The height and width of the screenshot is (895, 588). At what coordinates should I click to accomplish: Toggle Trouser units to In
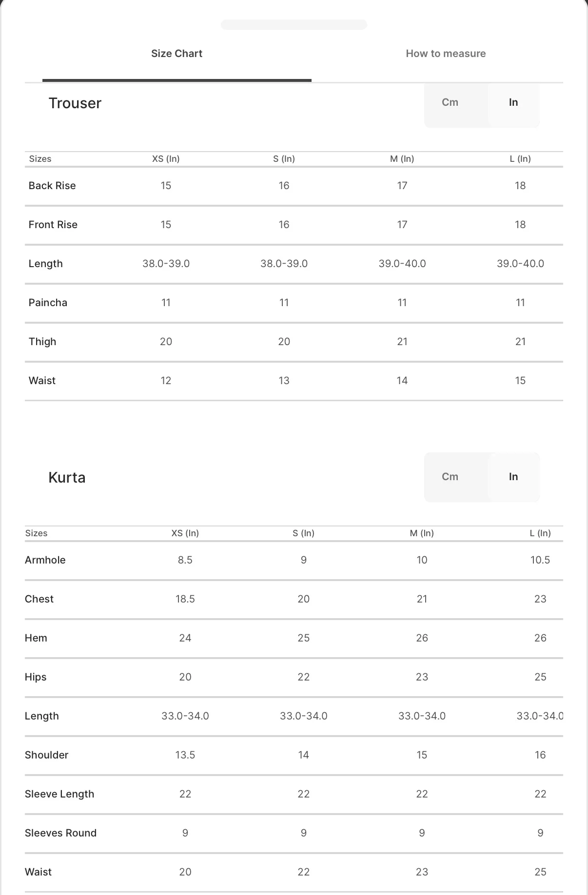tap(513, 102)
